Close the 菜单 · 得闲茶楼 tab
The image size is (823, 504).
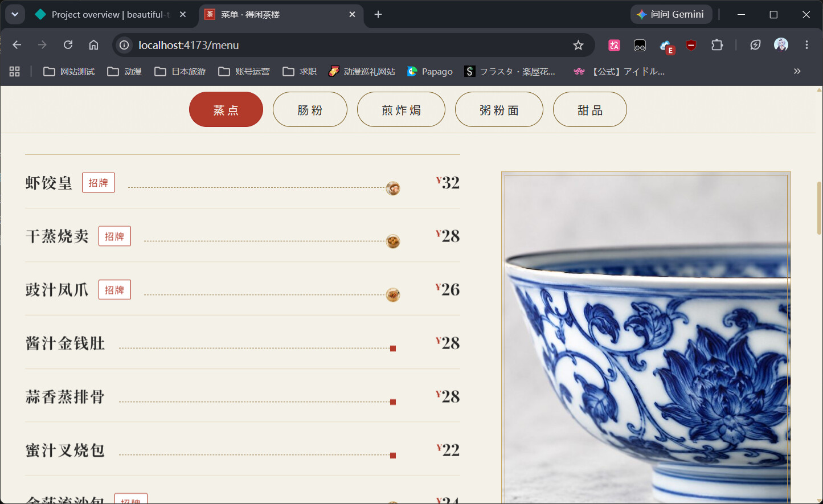(352, 14)
